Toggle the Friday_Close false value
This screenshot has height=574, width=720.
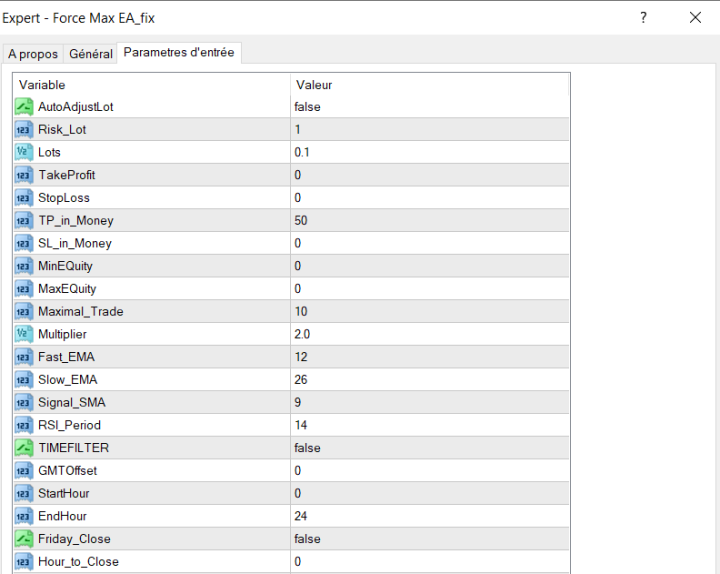coord(308,539)
